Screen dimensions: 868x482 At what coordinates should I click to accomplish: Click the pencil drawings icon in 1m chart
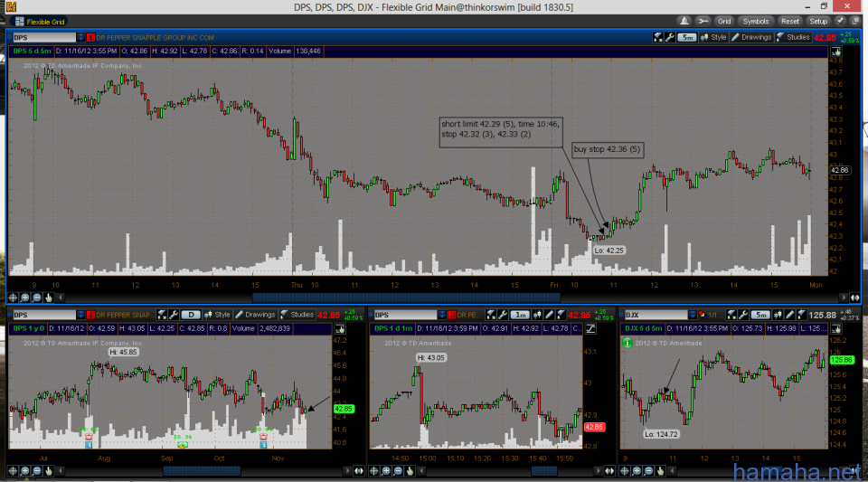click(549, 315)
